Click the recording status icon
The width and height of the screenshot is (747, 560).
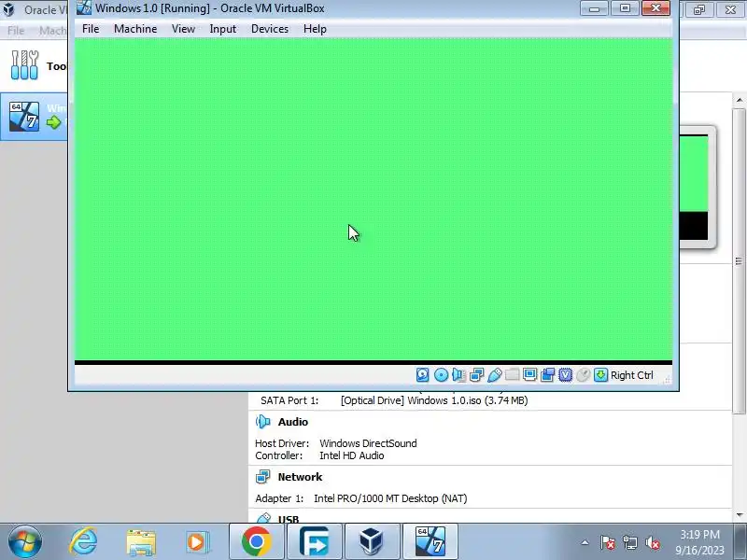click(x=548, y=375)
